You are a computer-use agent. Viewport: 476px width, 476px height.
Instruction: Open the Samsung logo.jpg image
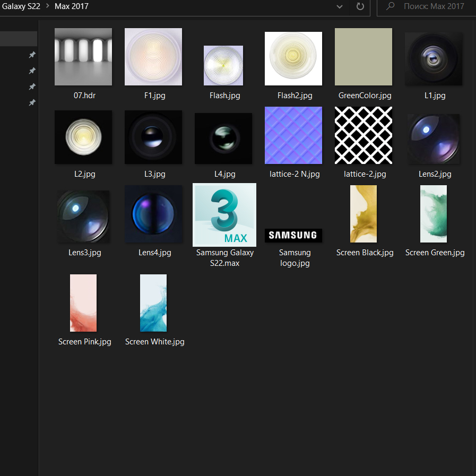click(x=293, y=235)
